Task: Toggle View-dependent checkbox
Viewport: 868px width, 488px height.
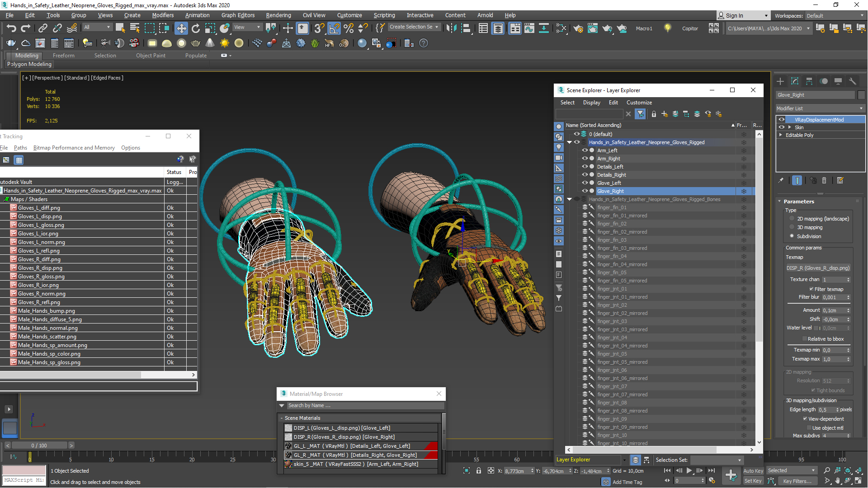Action: (x=805, y=419)
